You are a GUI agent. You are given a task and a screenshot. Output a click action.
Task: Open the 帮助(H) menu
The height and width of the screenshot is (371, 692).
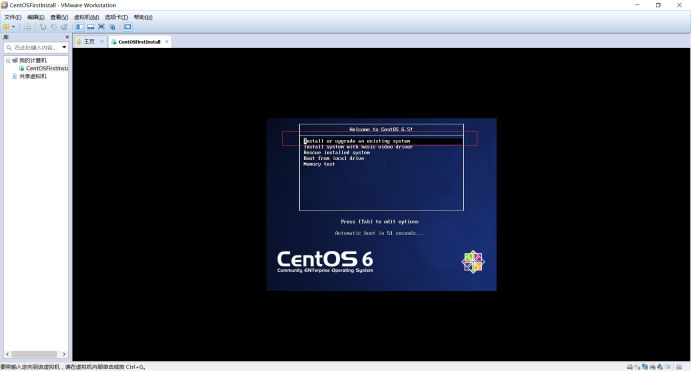pos(143,17)
